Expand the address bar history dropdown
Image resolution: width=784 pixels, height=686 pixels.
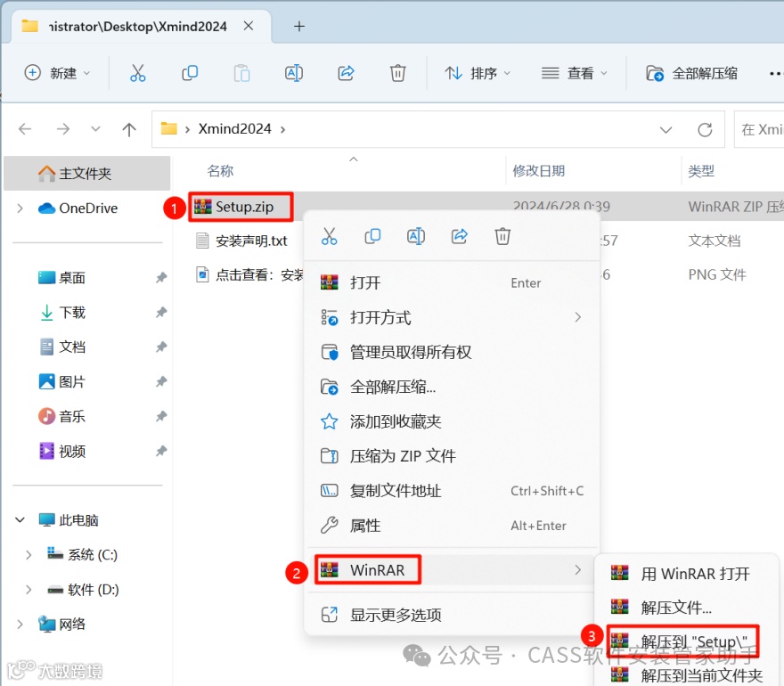pyautogui.click(x=666, y=130)
